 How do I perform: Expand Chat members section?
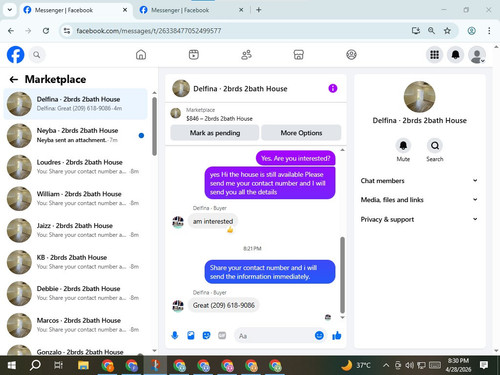click(419, 181)
